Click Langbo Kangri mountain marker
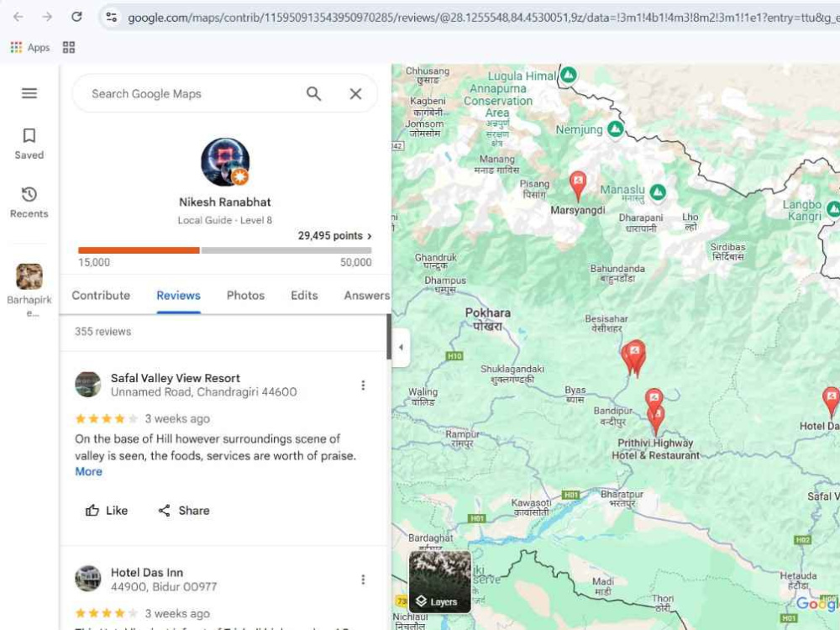Viewport: 840px width, 630px height. point(833,209)
